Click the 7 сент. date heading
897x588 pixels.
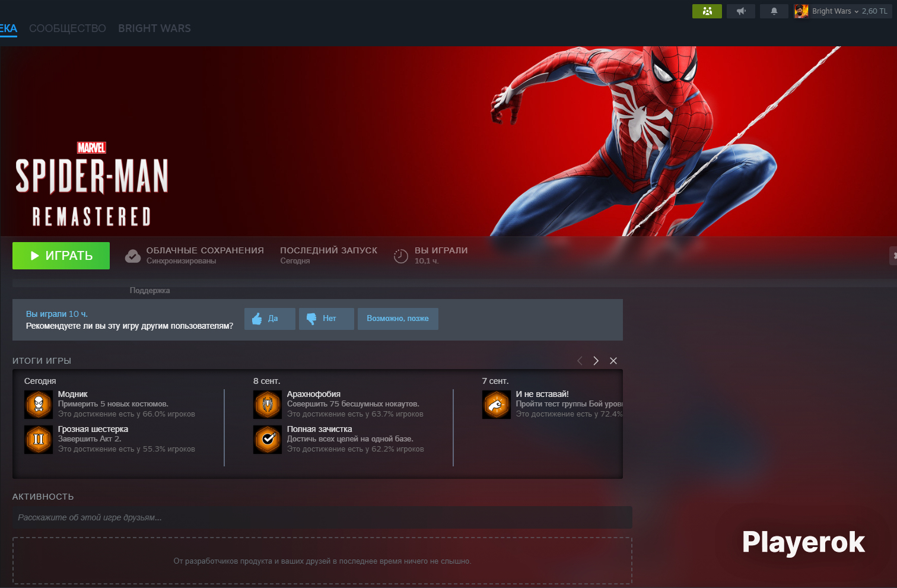[x=495, y=381]
